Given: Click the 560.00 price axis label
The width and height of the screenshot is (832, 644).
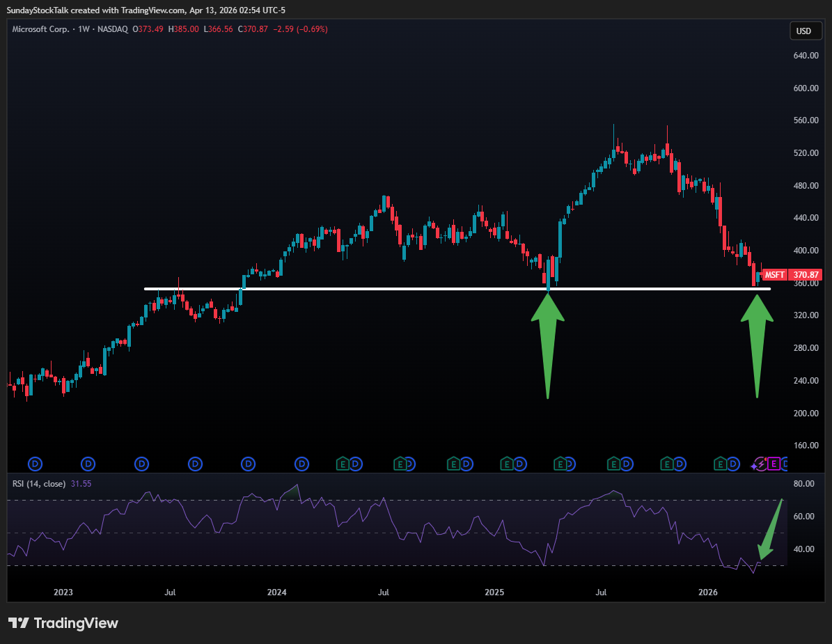Looking at the screenshot, I should 806,120.
